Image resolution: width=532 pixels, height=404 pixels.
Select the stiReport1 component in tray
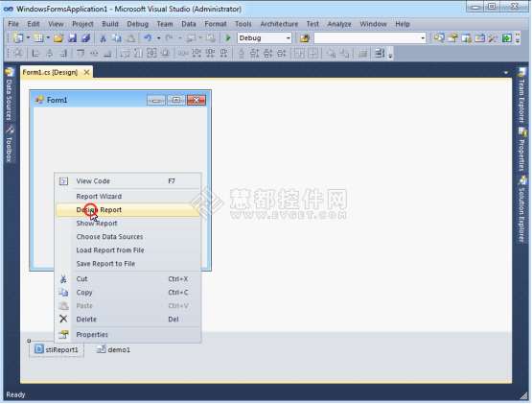click(57, 349)
